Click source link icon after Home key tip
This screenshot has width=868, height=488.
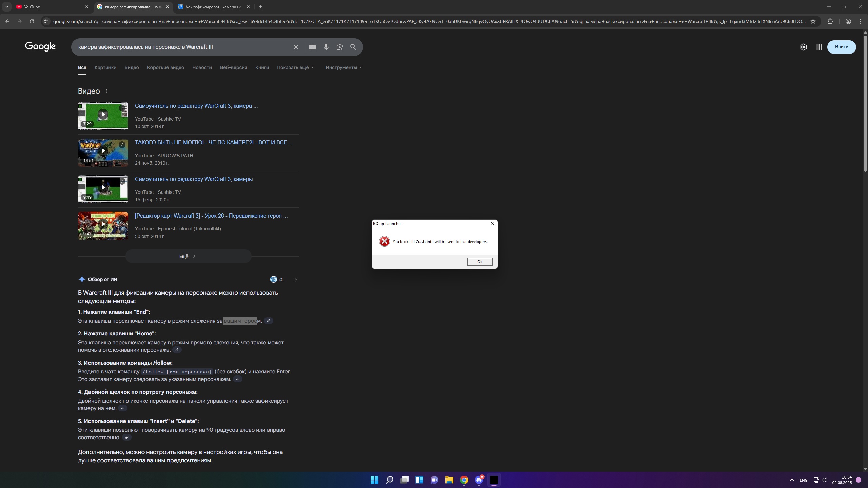pyautogui.click(x=177, y=350)
